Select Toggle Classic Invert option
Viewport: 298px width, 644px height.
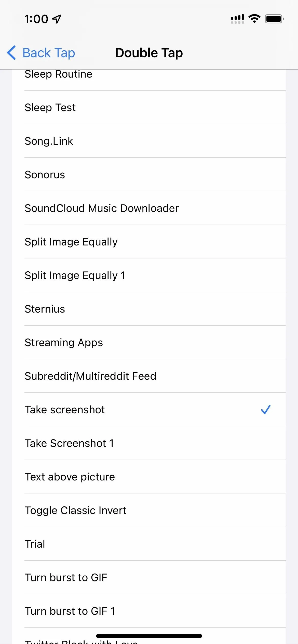(149, 510)
